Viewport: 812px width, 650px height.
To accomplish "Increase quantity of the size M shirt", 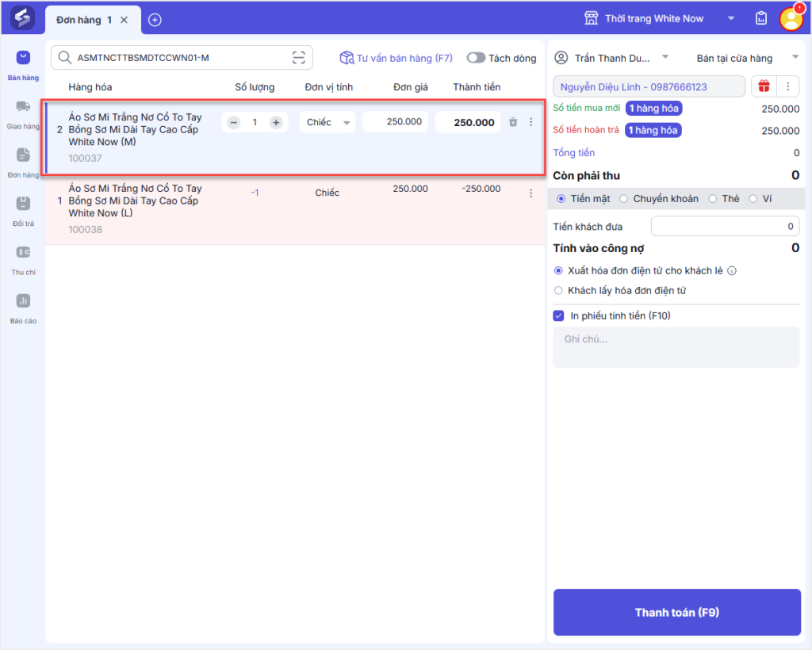I will (x=276, y=123).
